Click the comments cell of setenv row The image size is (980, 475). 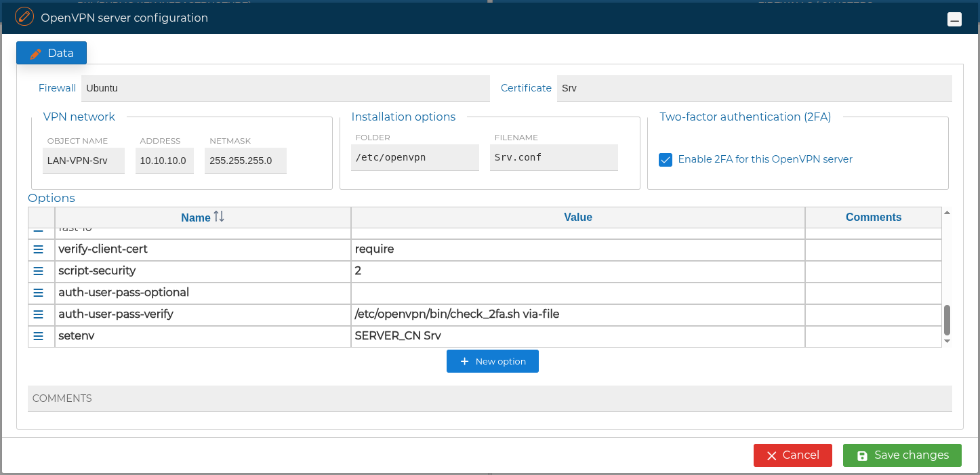(x=873, y=336)
